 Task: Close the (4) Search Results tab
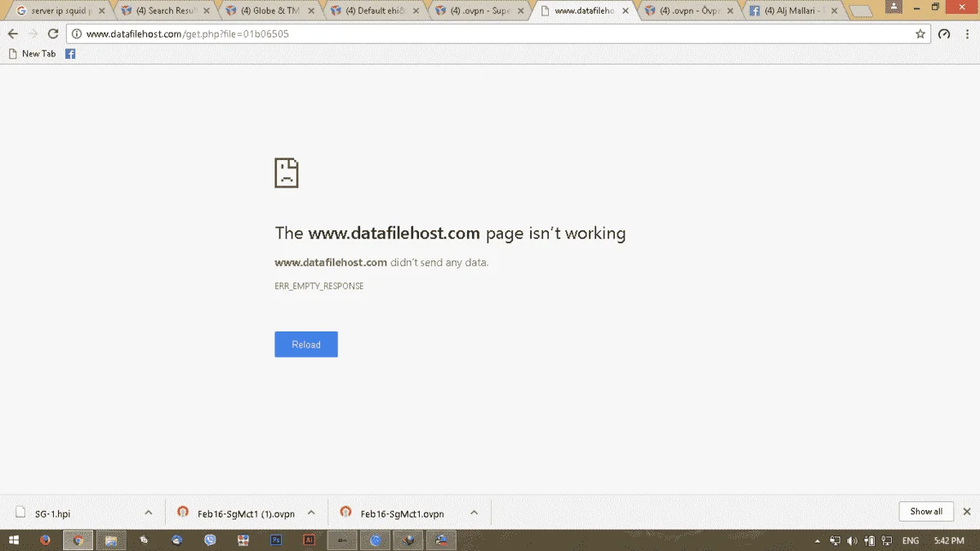[x=207, y=11]
